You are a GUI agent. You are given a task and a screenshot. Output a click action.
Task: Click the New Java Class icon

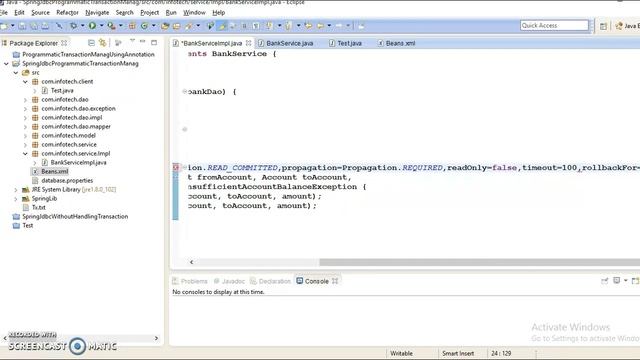point(144,26)
